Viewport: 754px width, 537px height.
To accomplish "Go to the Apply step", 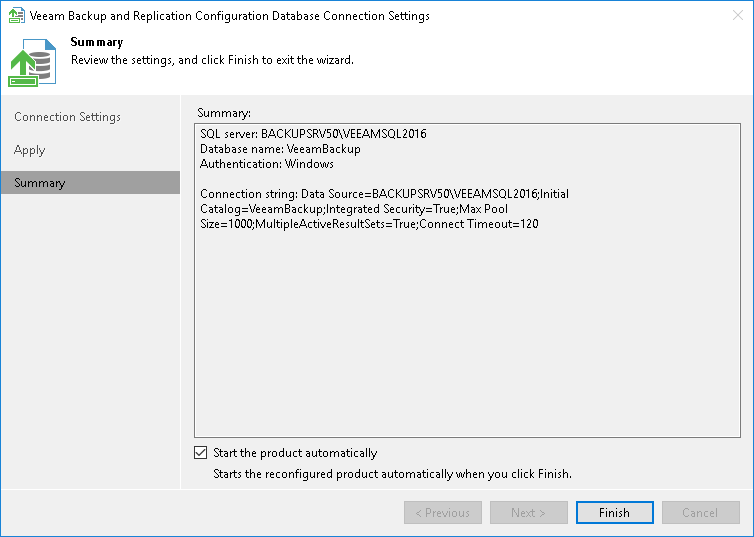I will 30,150.
